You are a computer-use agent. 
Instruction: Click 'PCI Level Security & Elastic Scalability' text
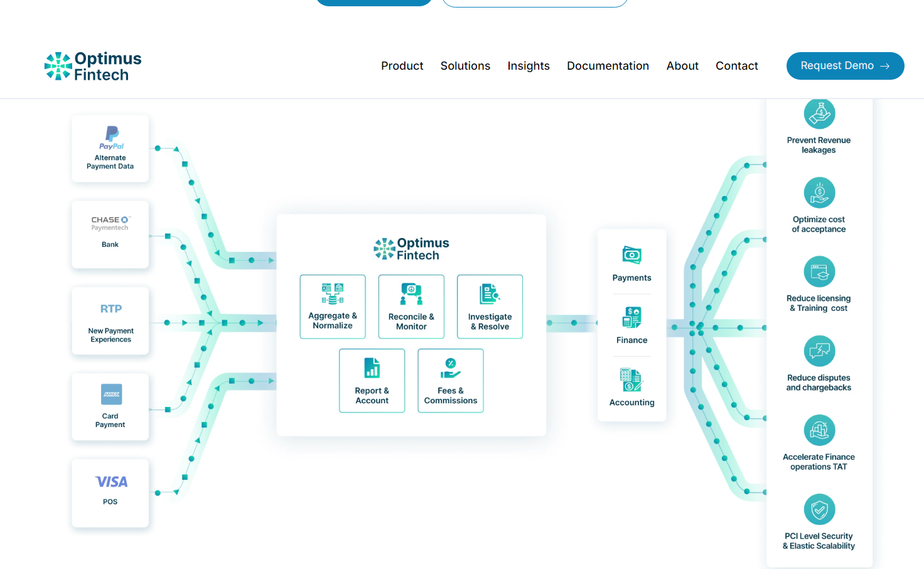[x=819, y=541]
